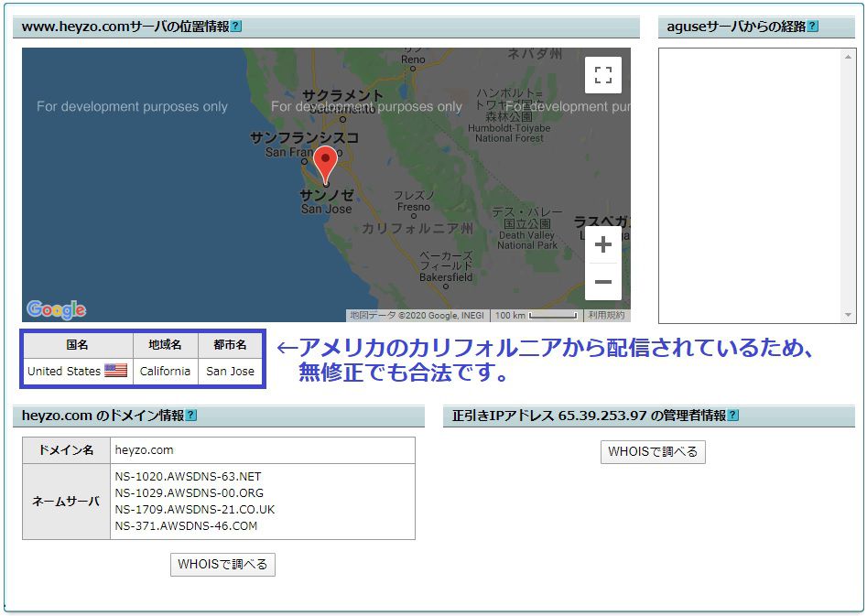Click WHOISで調べる under IP address admin info

pyautogui.click(x=653, y=451)
